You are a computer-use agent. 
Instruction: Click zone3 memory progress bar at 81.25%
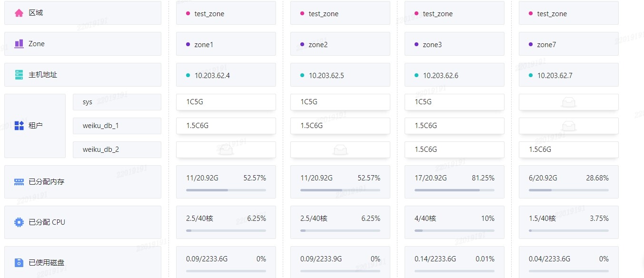(455, 190)
